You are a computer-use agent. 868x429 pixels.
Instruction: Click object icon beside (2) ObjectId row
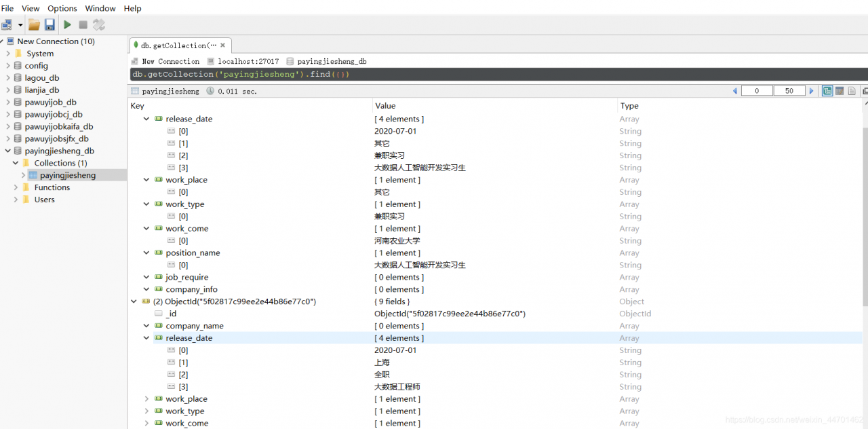coord(146,301)
